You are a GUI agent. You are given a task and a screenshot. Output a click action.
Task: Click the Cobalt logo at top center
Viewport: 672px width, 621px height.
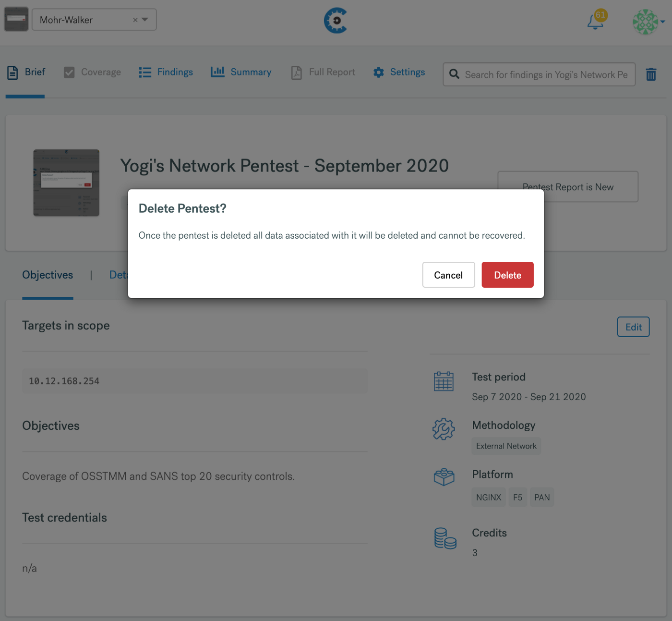point(336,21)
